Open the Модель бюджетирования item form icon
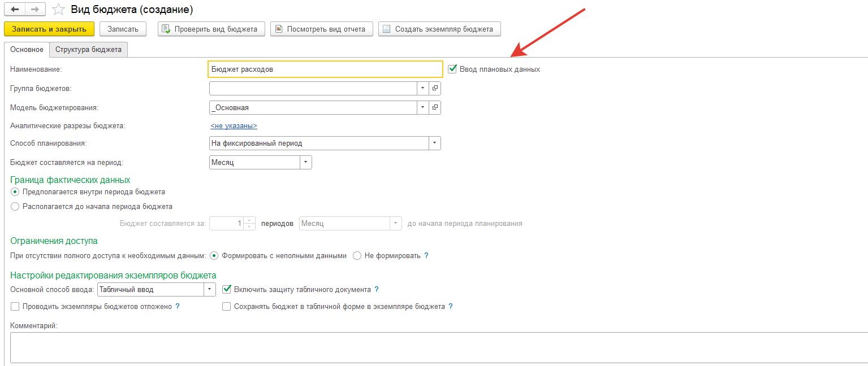Screen dimensions: 868x366 click(x=435, y=107)
